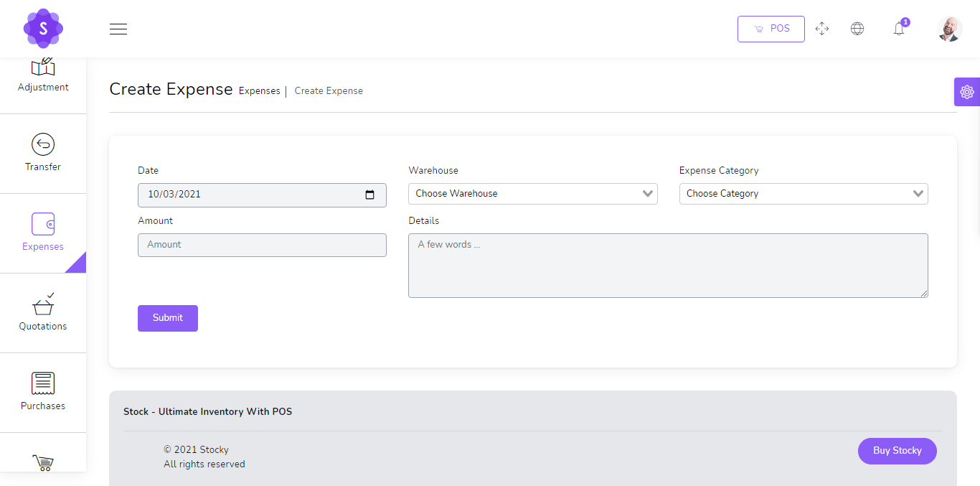Screen dimensions: 980x486
Task: Expand the Choose Category dropdown
Action: click(803, 194)
